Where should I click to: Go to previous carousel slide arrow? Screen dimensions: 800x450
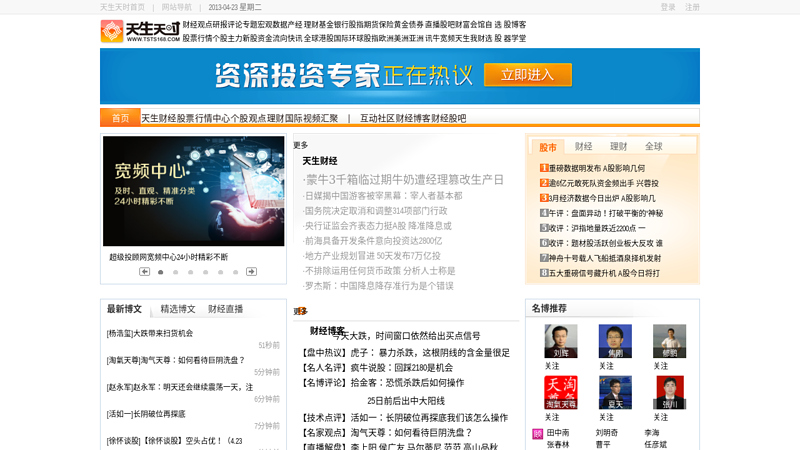pos(144,271)
